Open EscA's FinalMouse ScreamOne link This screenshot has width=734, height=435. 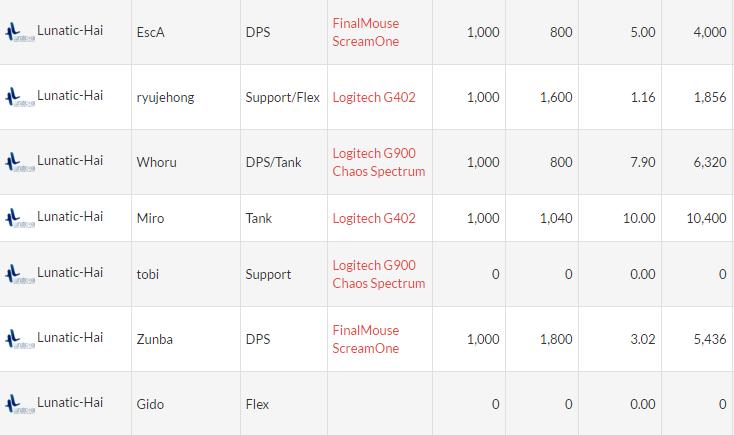tap(365, 32)
